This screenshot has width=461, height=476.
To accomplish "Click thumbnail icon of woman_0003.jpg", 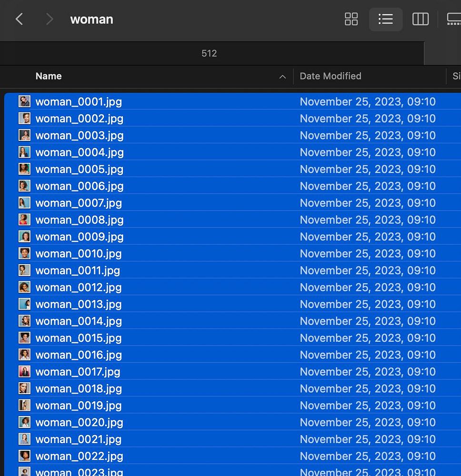I will 24,135.
